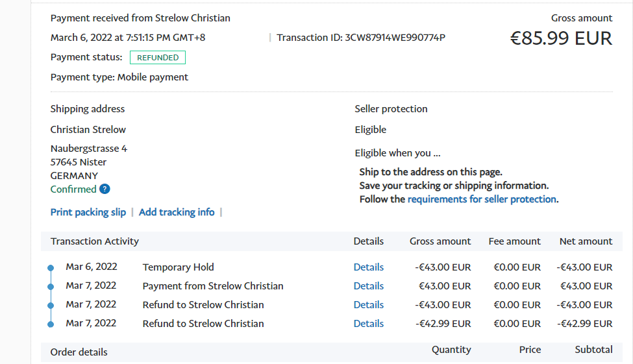This screenshot has width=633, height=364.
Task: Open Details for Payment from Strelow Christian
Action: pos(368,286)
